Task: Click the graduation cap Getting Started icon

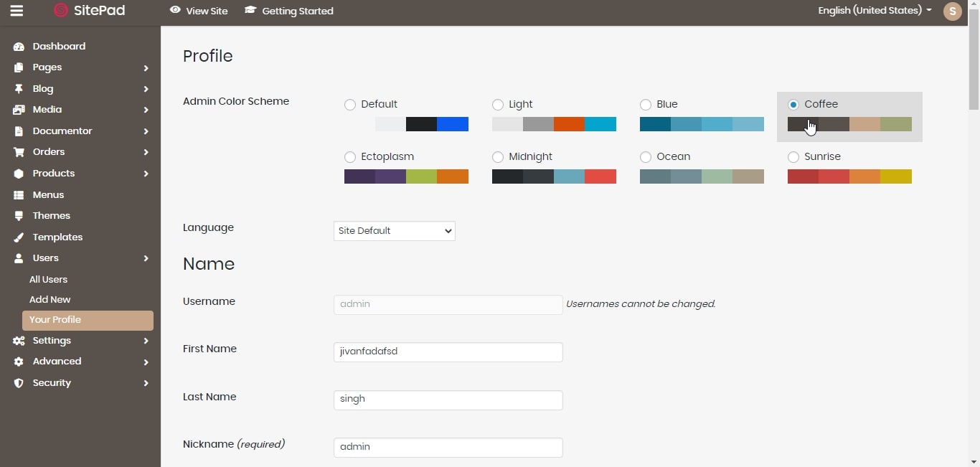Action: tap(250, 10)
